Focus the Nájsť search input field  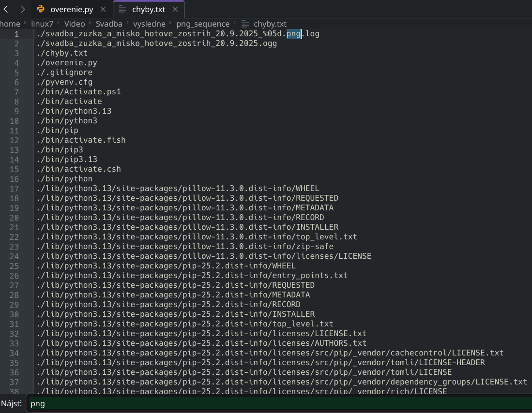(x=278, y=403)
